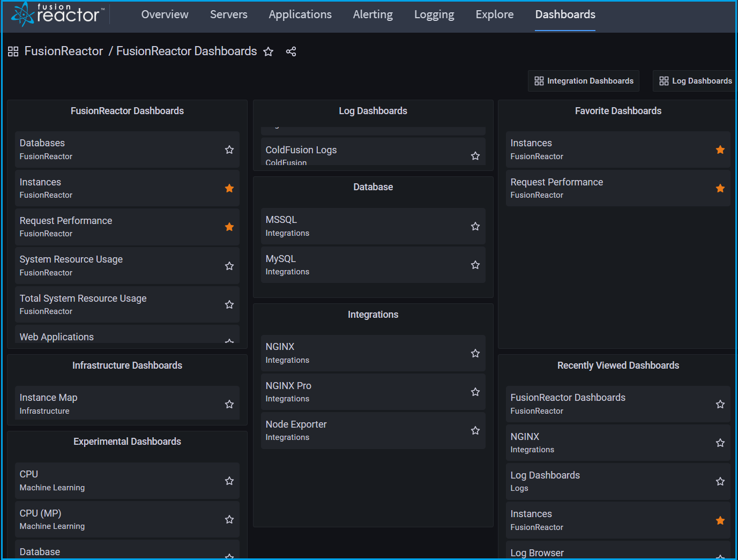Open Request Performance in FusionReactor Dashboards panel
The height and width of the screenshot is (560, 738).
[127, 227]
